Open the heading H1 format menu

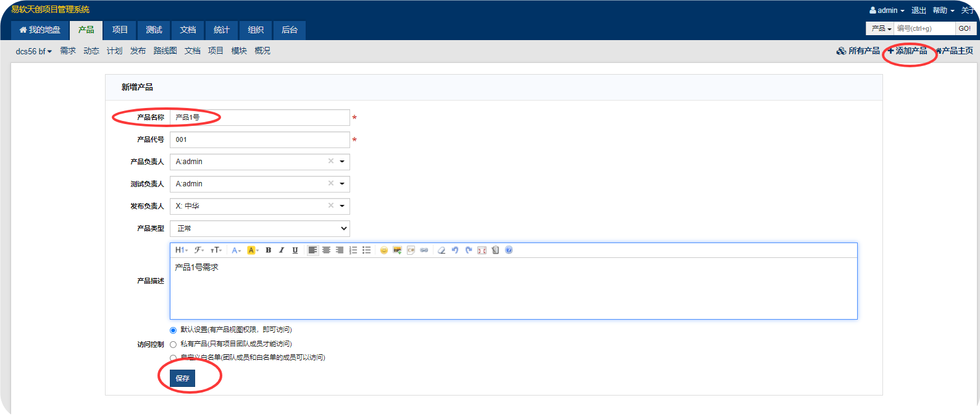point(181,250)
